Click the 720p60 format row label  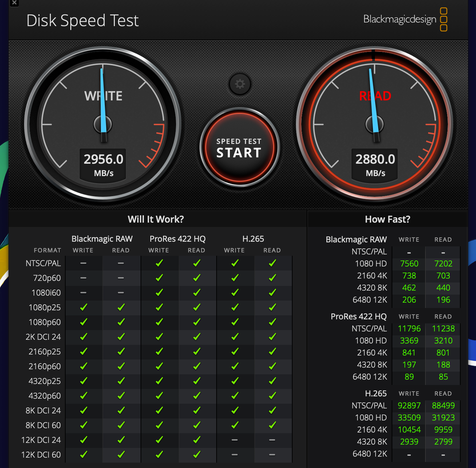tap(47, 278)
